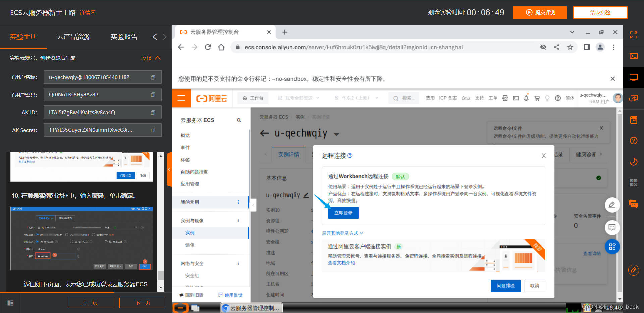Submit with the 提交评测 button
644x313 pixels.
point(539,12)
